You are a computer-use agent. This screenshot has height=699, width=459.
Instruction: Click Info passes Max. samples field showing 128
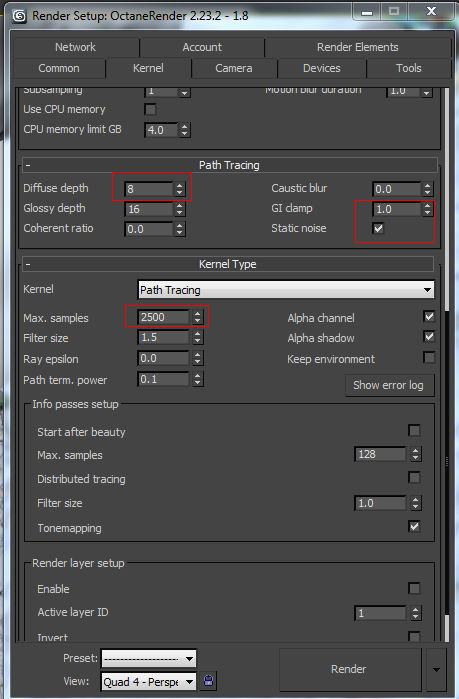(380, 454)
